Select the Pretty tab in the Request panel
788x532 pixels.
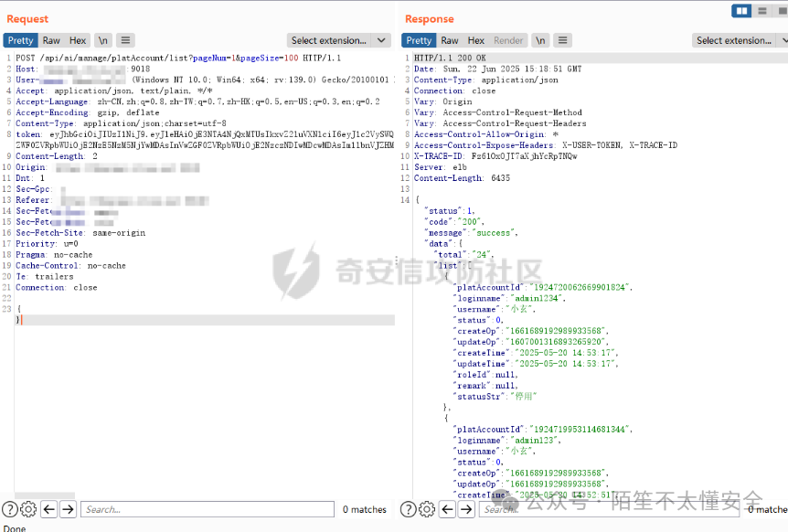(x=20, y=39)
